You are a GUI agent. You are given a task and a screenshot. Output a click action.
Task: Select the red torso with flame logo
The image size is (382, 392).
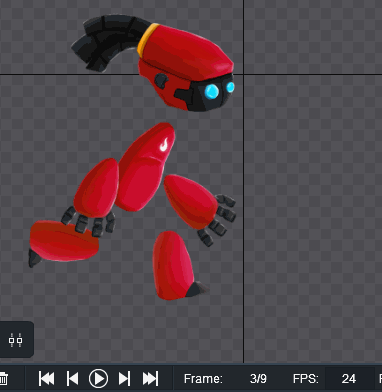[x=145, y=167]
